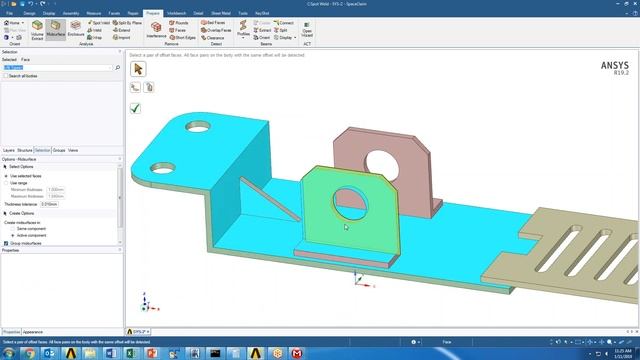Open the Structure panel tab
The image size is (640, 360).
(24, 151)
